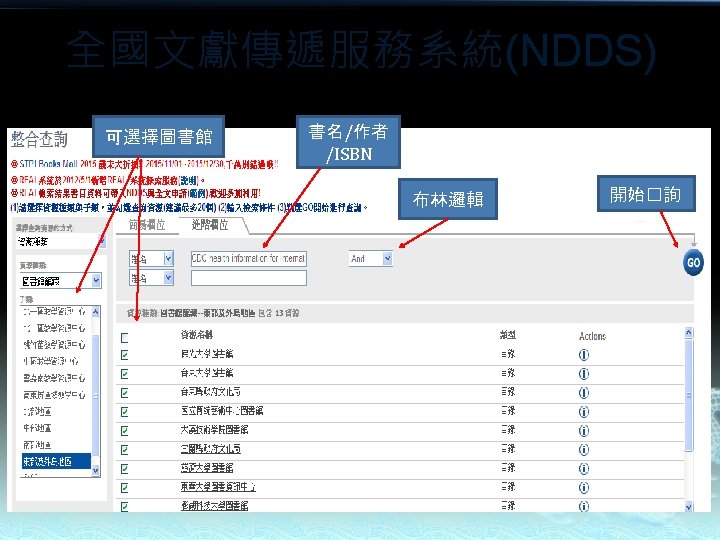Switch to the 簡易欄位 tab
Screen dimensions: 720x540
pyautogui.click(x=147, y=225)
